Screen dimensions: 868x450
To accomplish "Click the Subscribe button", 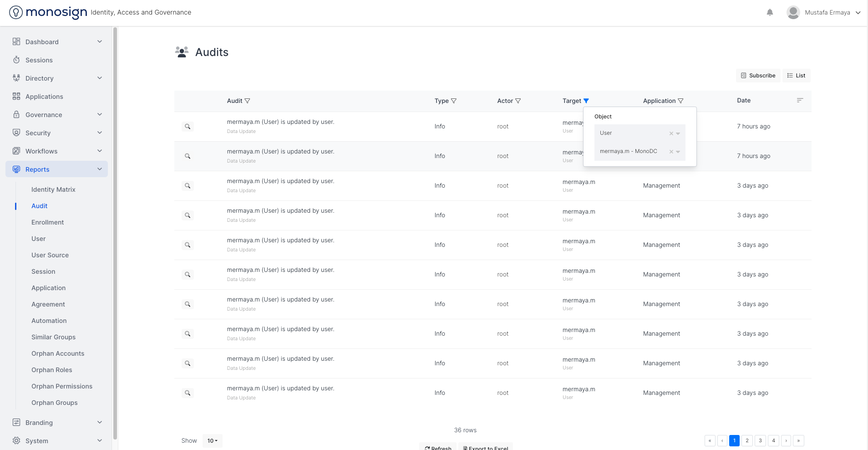I will coord(758,76).
